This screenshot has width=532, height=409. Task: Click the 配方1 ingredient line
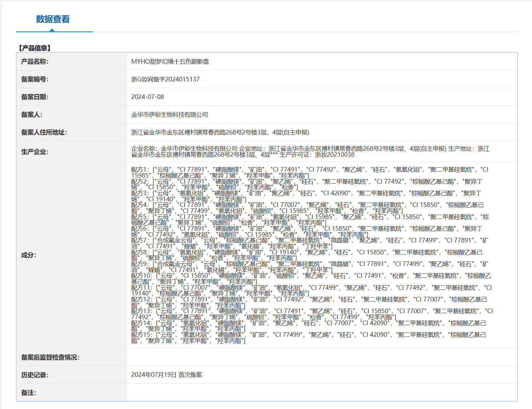point(310,173)
